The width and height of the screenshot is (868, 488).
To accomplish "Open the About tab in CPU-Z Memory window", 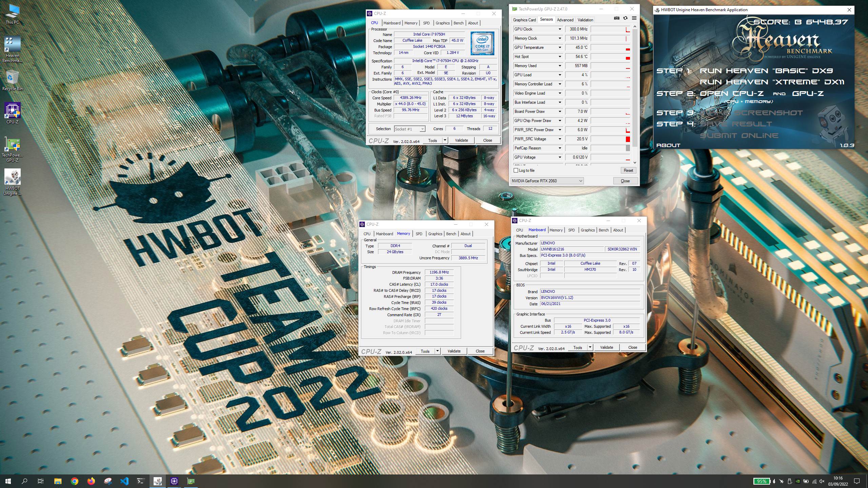I will click(466, 234).
